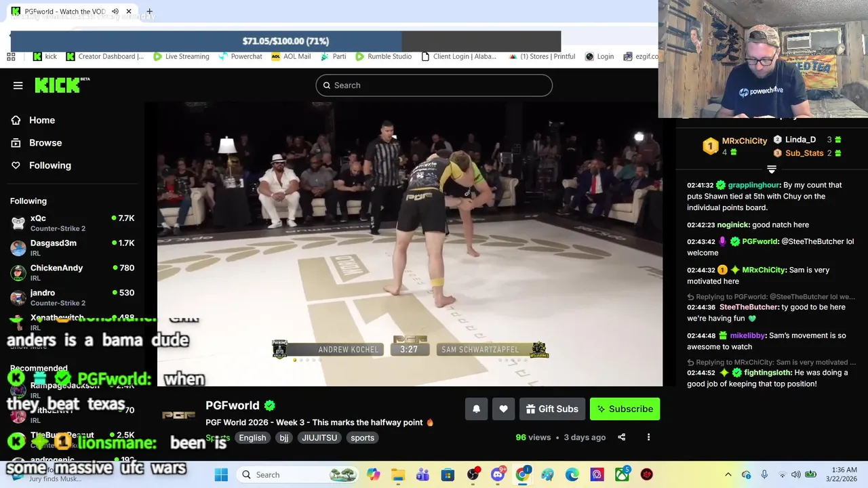Open the Stores Printful bookmark
Viewport: 868px width, 488px height.
pos(542,56)
